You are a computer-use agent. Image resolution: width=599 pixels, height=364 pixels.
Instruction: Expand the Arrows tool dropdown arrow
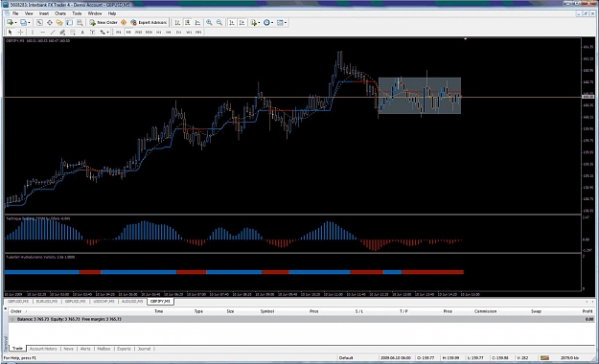coord(108,32)
